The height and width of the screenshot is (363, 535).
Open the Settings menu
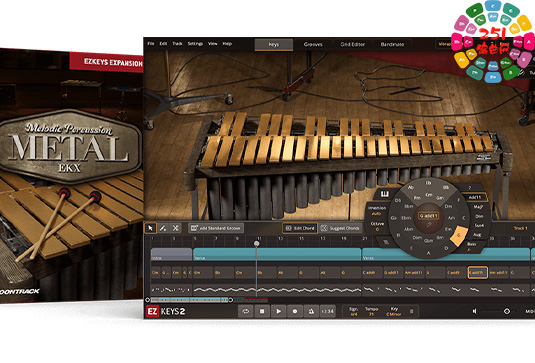195,44
